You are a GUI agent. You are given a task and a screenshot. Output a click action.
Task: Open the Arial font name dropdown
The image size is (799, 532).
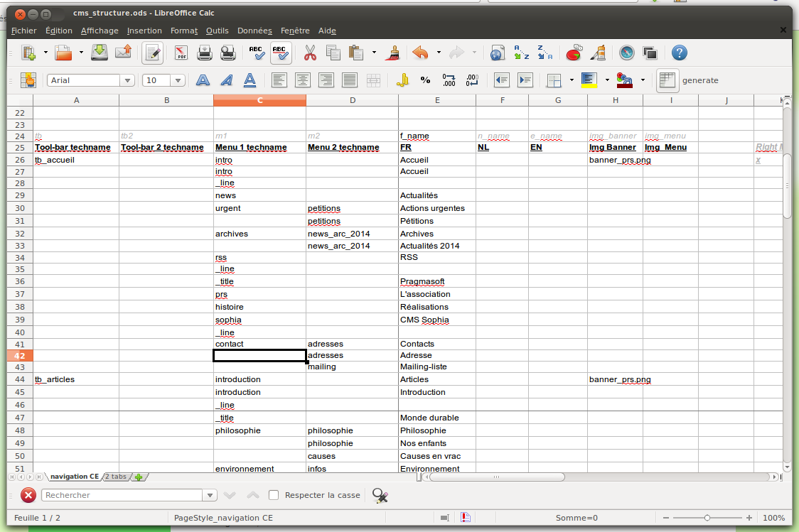click(127, 80)
